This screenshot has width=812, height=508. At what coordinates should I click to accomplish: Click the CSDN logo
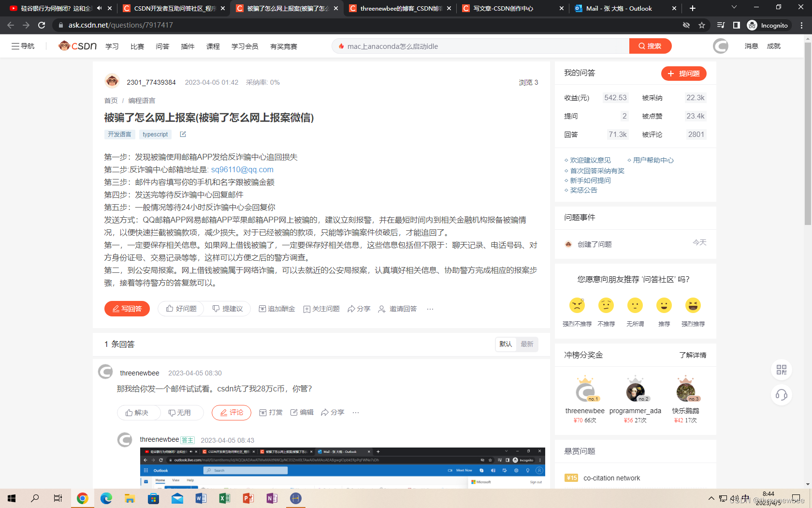(x=77, y=46)
